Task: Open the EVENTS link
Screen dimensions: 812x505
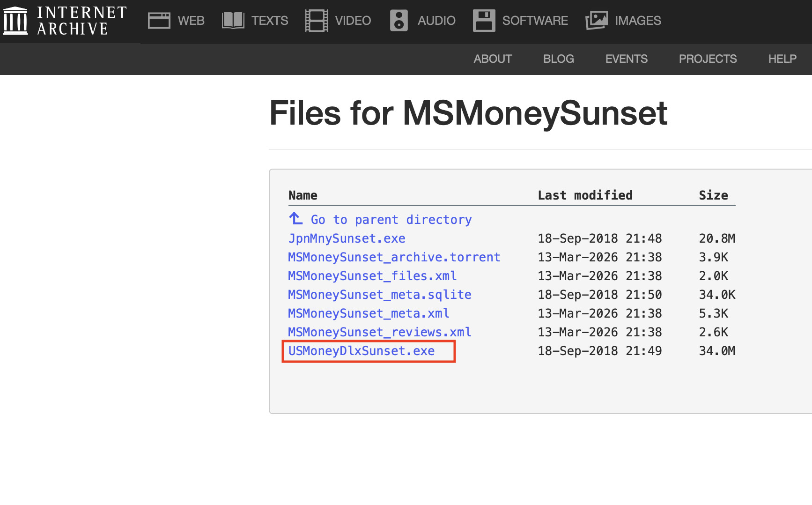Action: [x=627, y=59]
